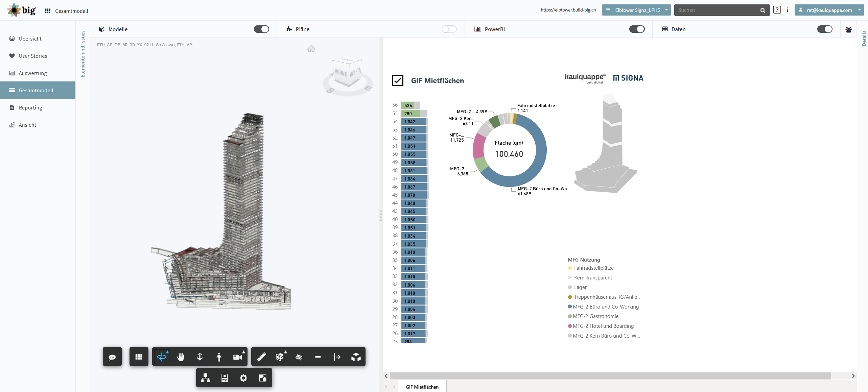The image size is (868, 392).
Task: Click the PowerBI horizontal scrollbar
Action: point(610,376)
